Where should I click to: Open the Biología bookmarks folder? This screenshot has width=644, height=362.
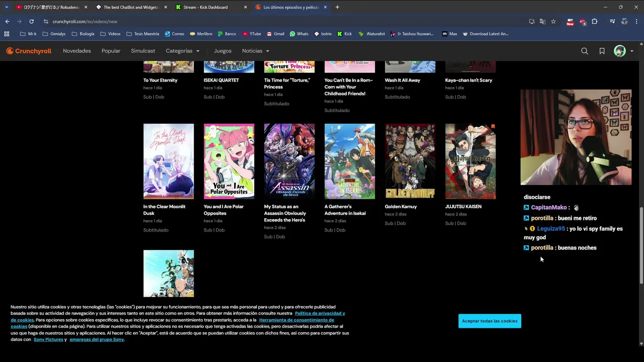coord(83,34)
